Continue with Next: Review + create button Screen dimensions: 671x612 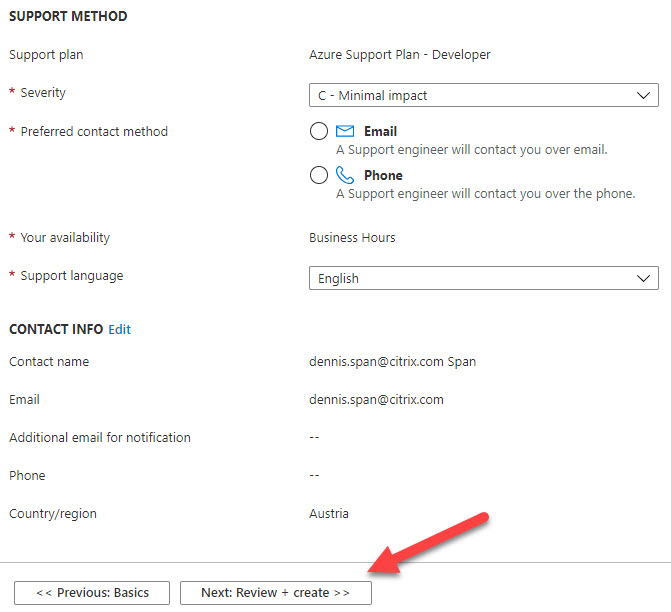coord(276,593)
